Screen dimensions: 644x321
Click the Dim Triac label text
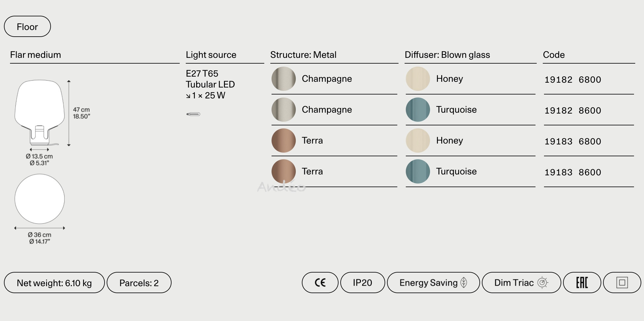(x=514, y=283)
